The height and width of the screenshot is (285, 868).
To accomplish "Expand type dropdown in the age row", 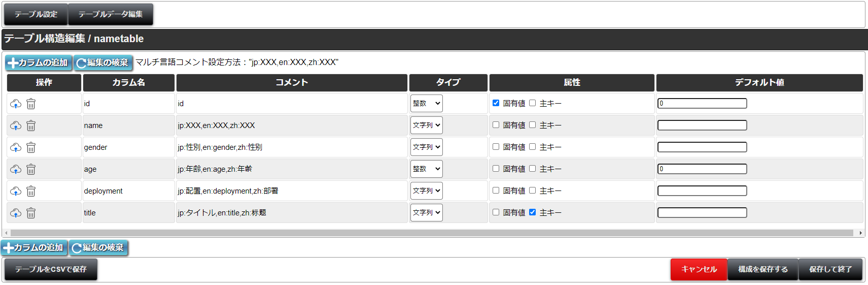I will point(427,169).
